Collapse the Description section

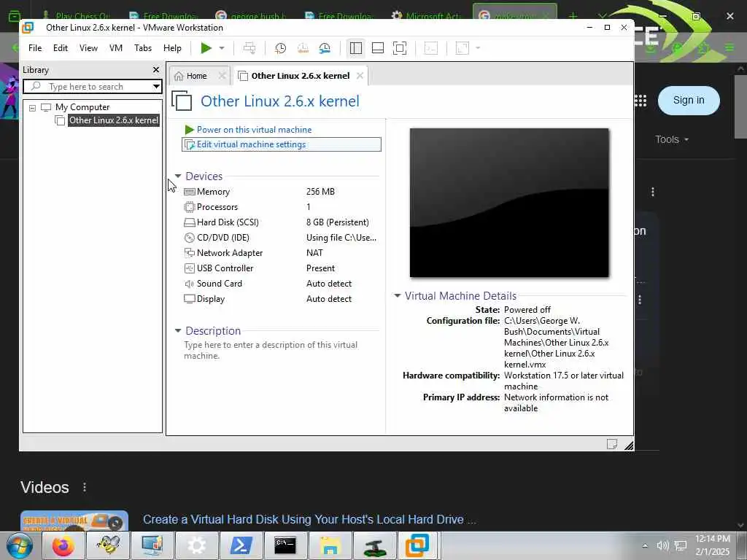[178, 330]
